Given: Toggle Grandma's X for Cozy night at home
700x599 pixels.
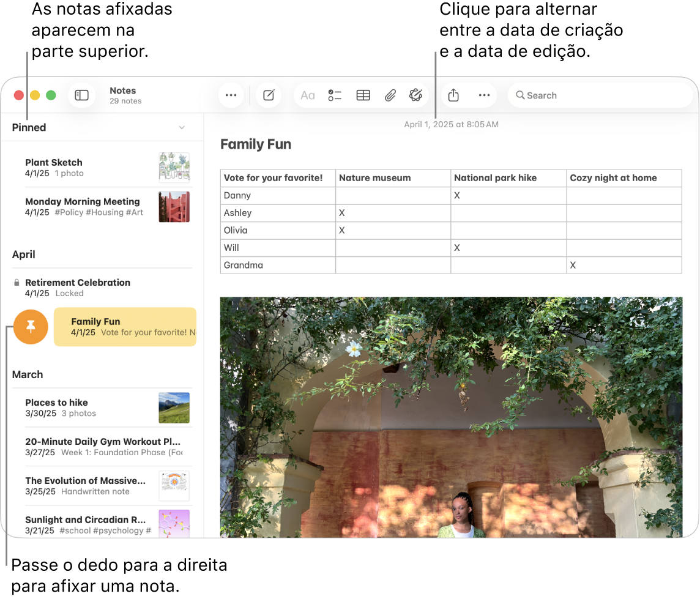Looking at the screenshot, I should pyautogui.click(x=624, y=265).
